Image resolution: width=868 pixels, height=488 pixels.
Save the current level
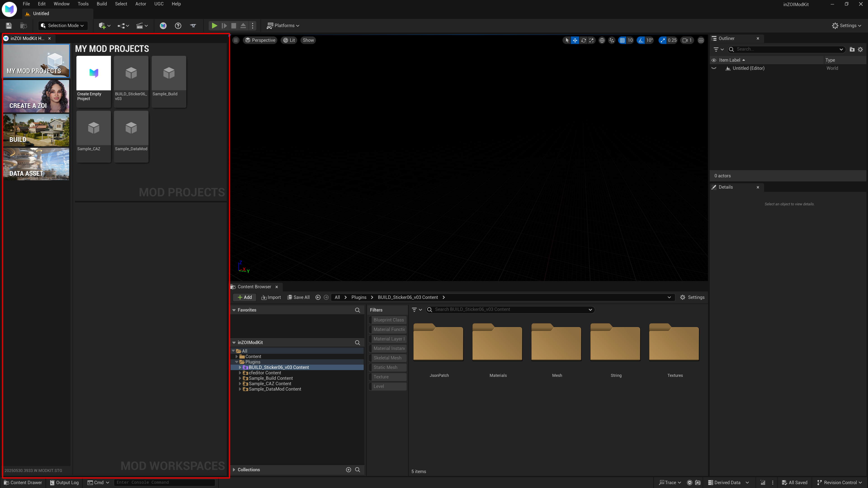pos(9,26)
